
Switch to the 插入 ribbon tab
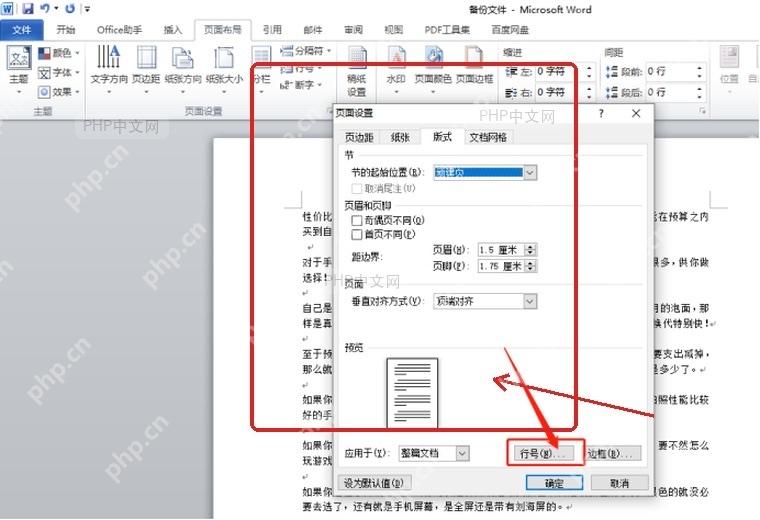coord(173,30)
